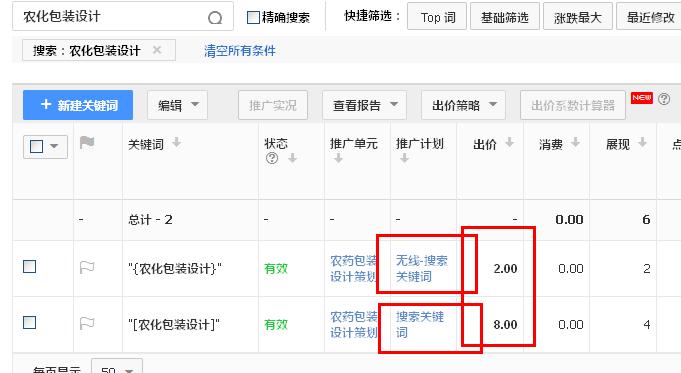Open the 编辑 dropdown
The image size is (681, 373).
[x=177, y=105]
